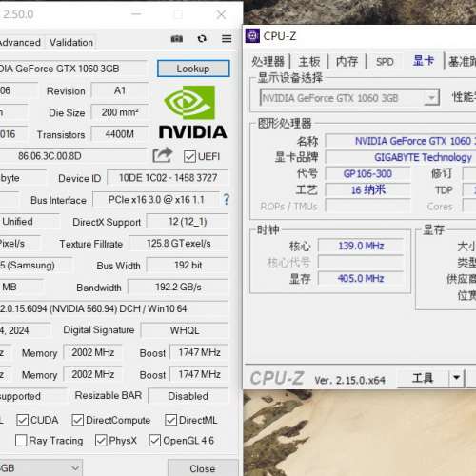476x476 pixels.
Task: Click the GPU-Z Close button
Action: point(203,468)
